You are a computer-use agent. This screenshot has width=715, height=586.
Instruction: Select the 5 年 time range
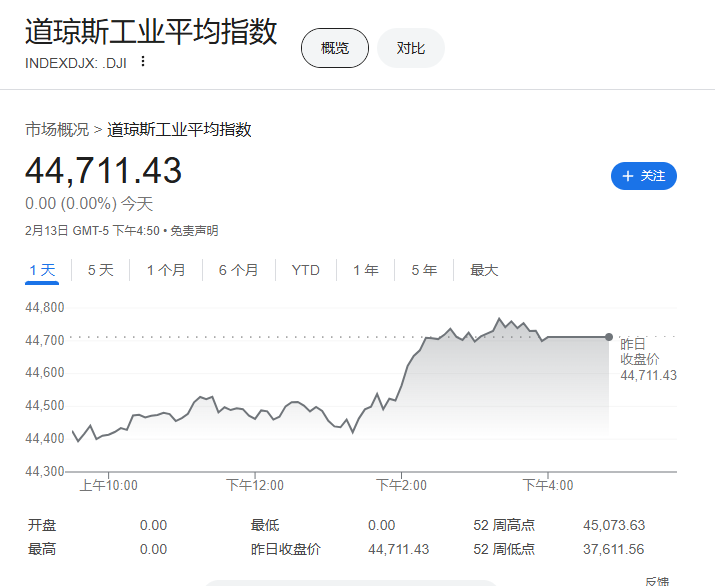[x=424, y=270]
